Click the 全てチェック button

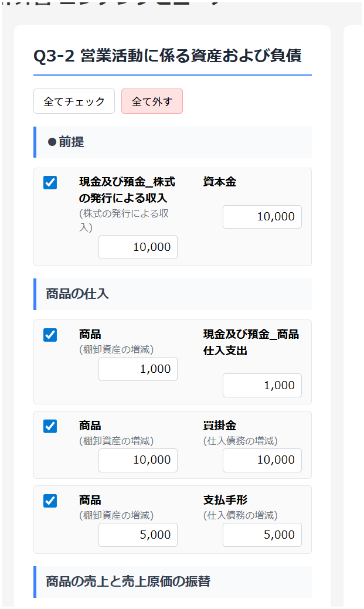74,101
